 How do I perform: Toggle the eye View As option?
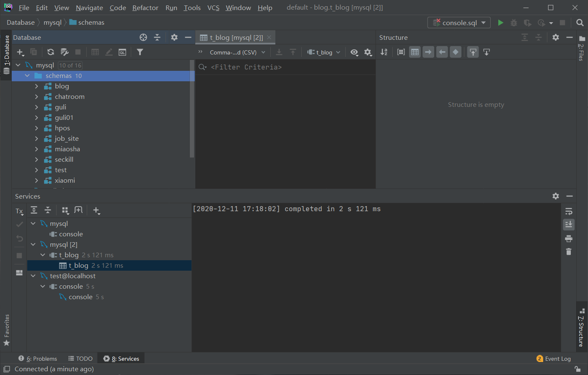[x=354, y=52]
